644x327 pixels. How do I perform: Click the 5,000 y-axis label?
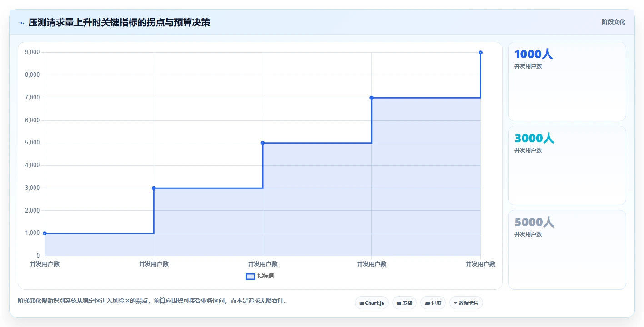[x=32, y=143]
